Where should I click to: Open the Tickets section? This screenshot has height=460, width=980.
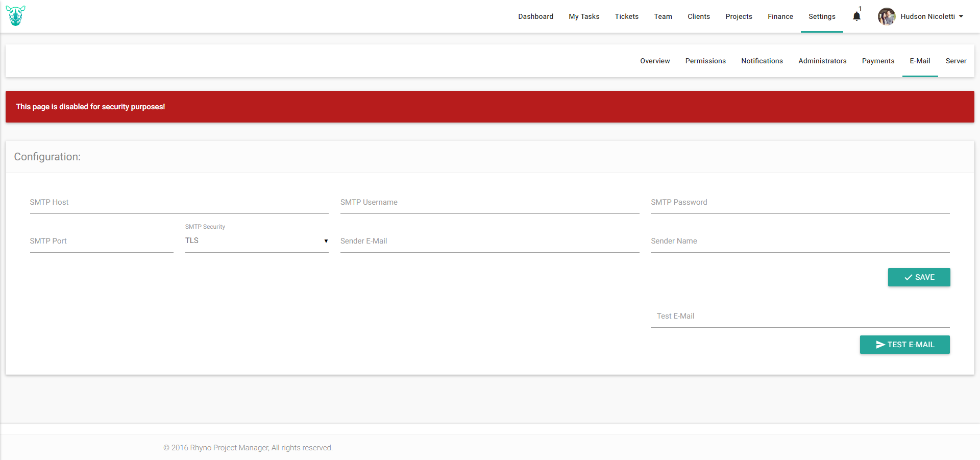[626, 16]
